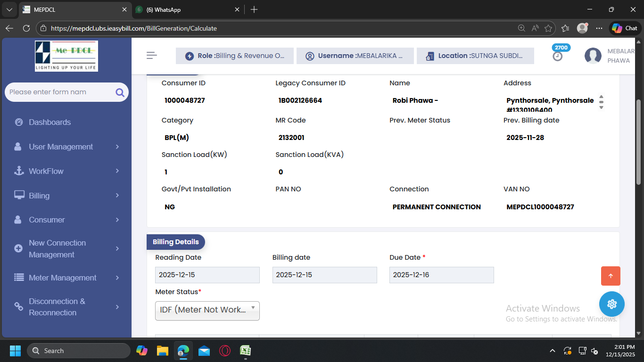644x362 pixels.
Task: Click the browser refresh icon
Action: point(26,28)
